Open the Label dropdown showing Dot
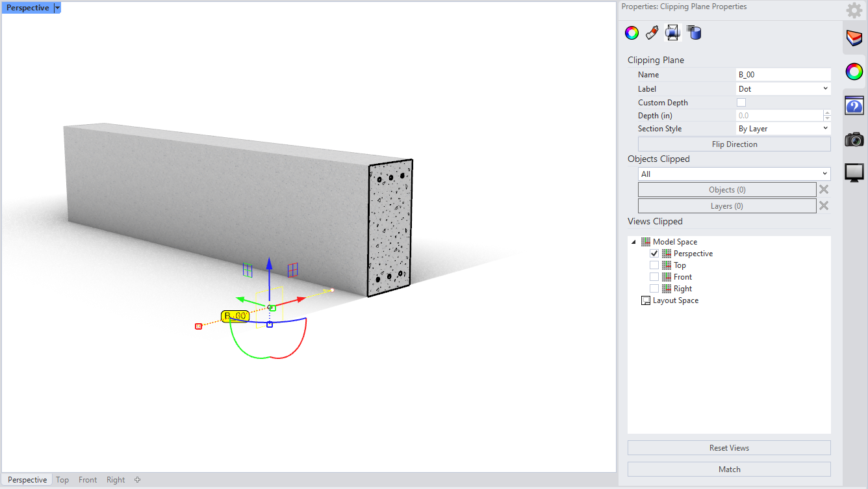The width and height of the screenshot is (868, 489). (x=783, y=89)
